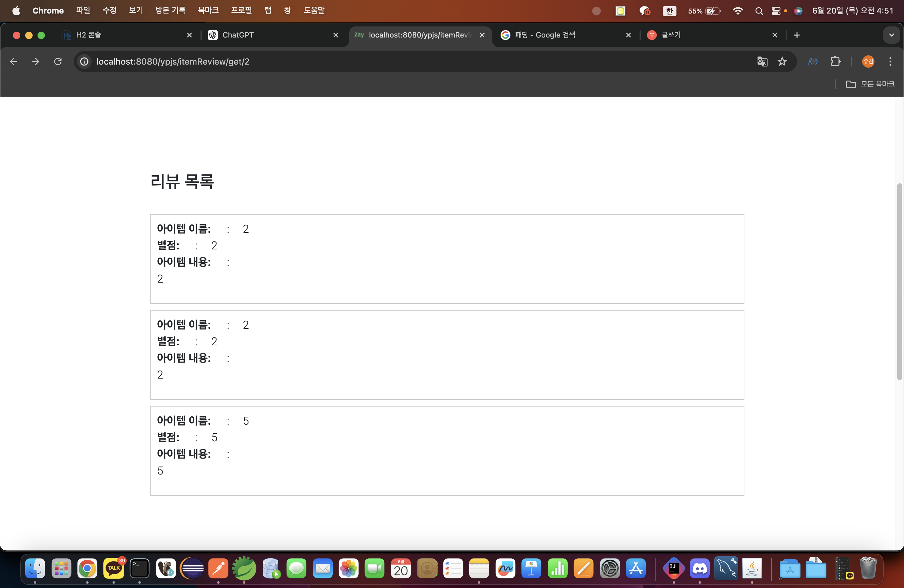Switch to the H2 콘솔 tab

89,35
